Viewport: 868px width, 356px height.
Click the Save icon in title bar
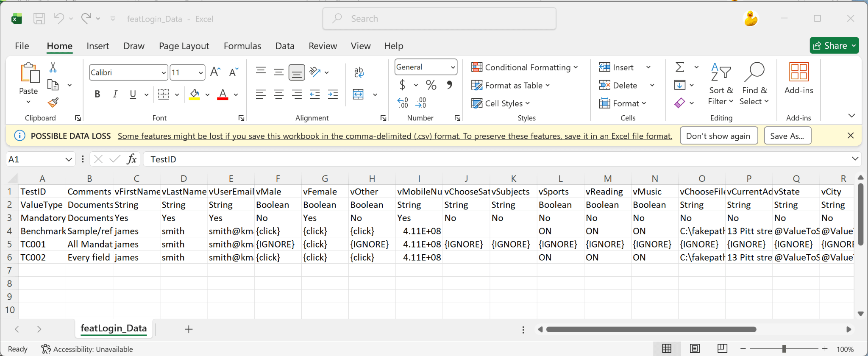coord(39,19)
